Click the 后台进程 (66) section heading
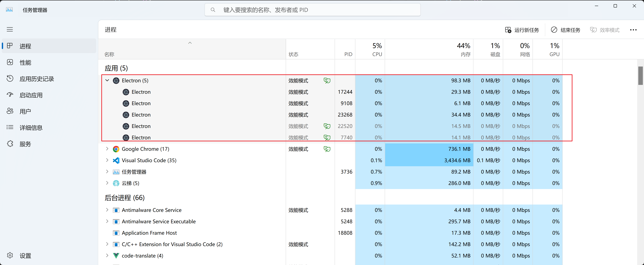 pyautogui.click(x=125, y=198)
